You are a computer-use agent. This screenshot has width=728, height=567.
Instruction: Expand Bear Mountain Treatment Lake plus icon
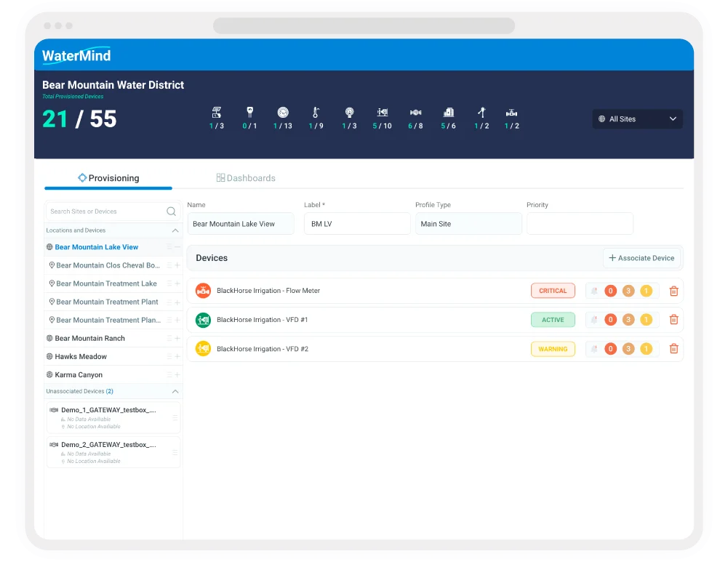(x=177, y=283)
